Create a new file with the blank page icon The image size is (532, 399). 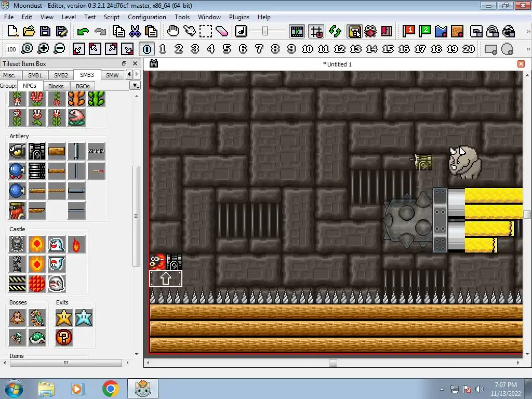(x=12, y=31)
